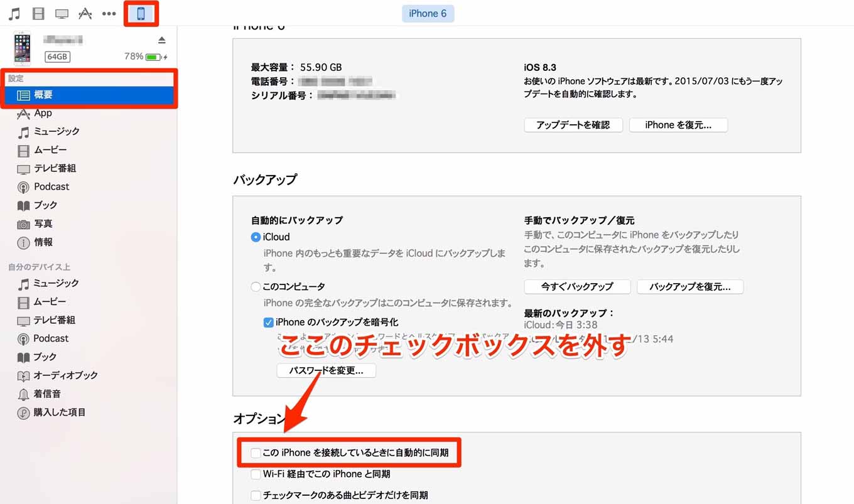This screenshot has width=854, height=504.
Task: Click パスワードを変更 button
Action: tap(326, 370)
